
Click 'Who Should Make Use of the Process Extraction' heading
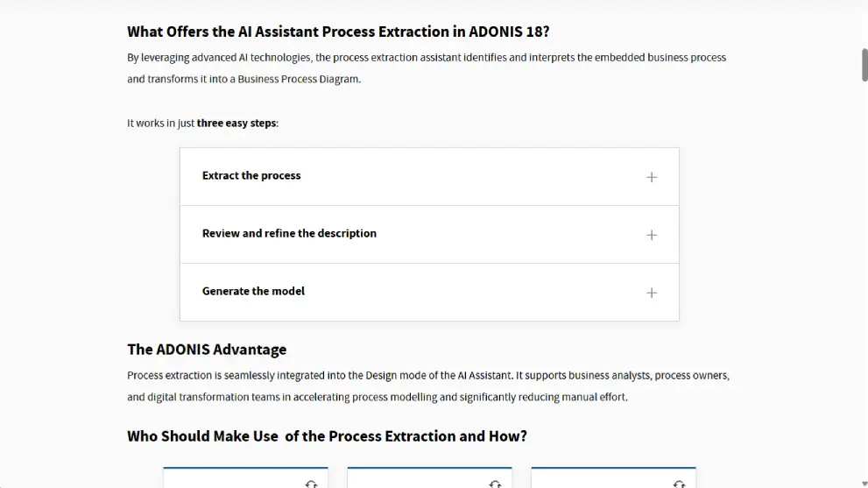[327, 436]
